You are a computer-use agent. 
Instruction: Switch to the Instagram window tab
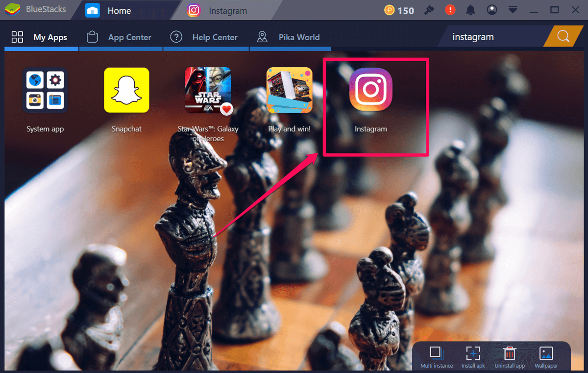[225, 11]
